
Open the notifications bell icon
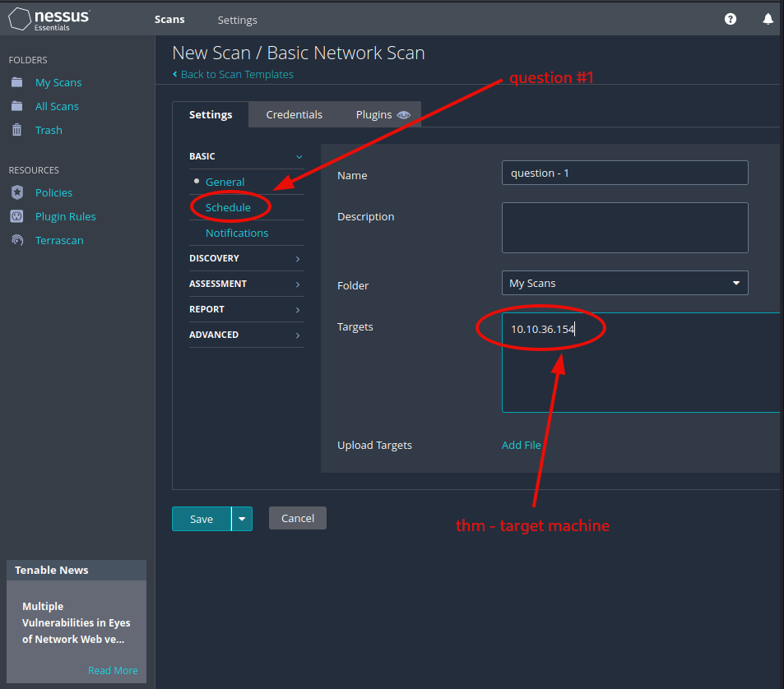[768, 19]
